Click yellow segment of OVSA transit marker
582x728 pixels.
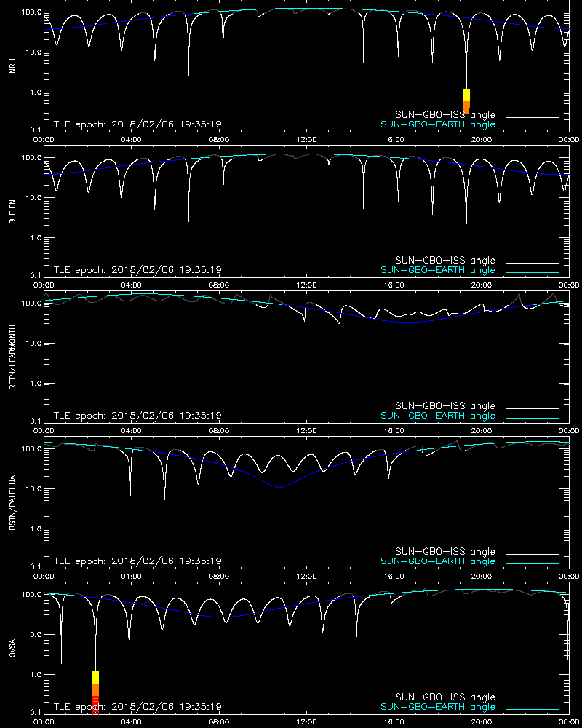(95, 677)
